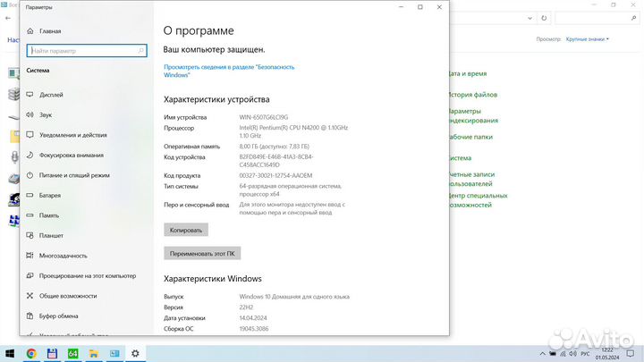Open Система link in Control Panel window
Image resolution: width=644 pixels, height=362 pixels.
(461, 158)
